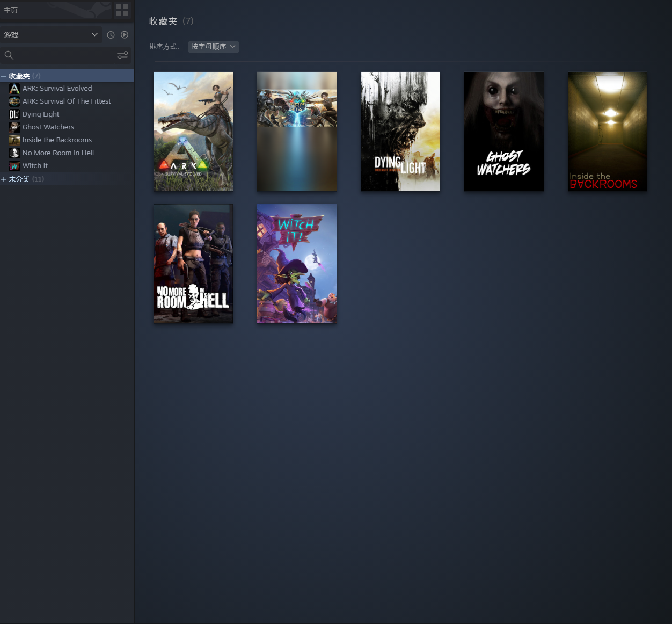Select the ARK: Survival Of The Fittest sidebar icon
Screen dimensions: 672x624
[14, 101]
